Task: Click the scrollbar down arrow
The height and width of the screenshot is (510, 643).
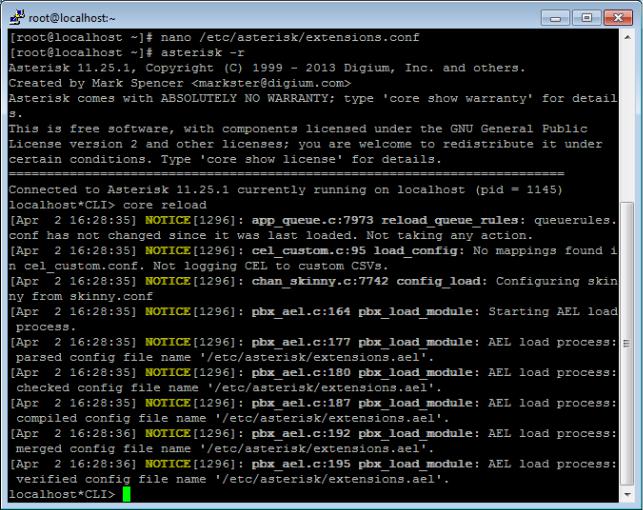Action: click(627, 494)
